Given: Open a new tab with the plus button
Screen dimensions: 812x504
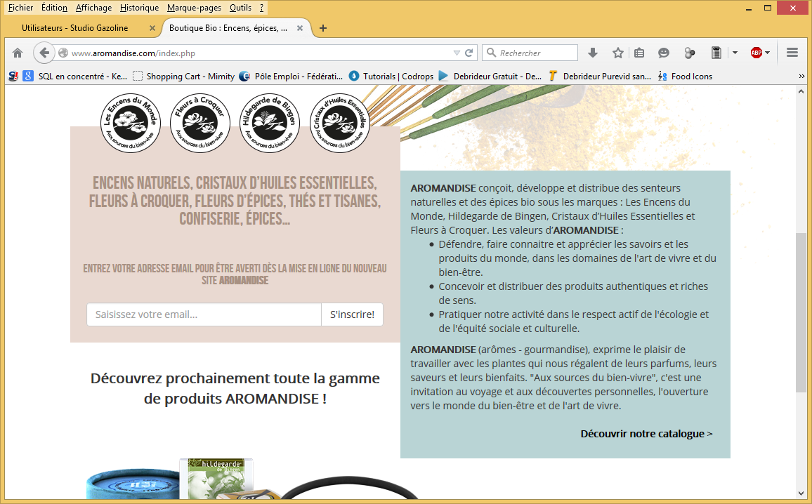Looking at the screenshot, I should [x=323, y=28].
